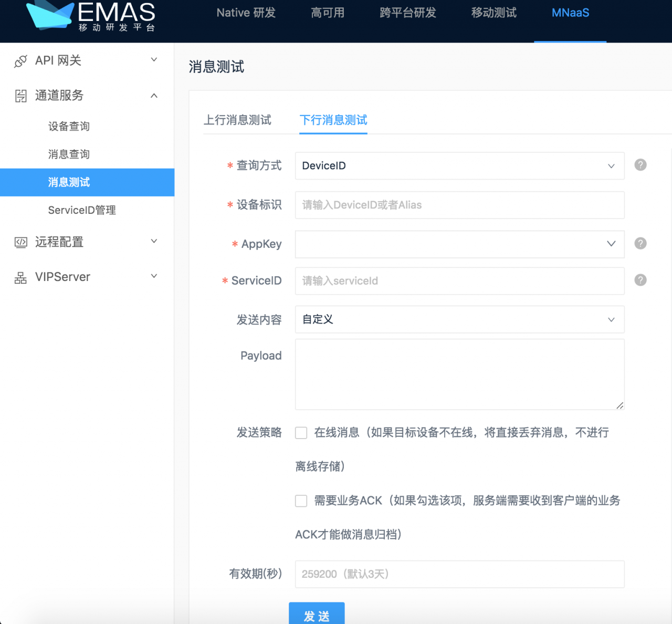672x624 pixels.
Task: Expand the 远程配置 menu chevron
Action: point(154,241)
